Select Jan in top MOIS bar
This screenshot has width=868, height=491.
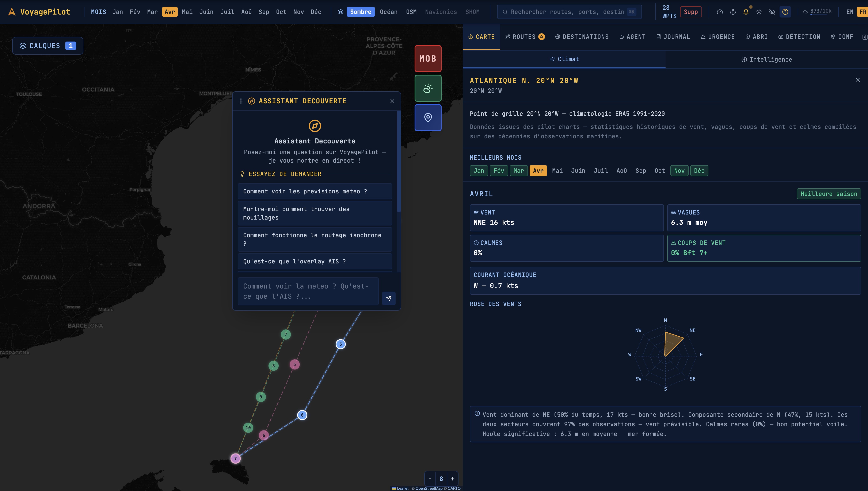(x=117, y=12)
